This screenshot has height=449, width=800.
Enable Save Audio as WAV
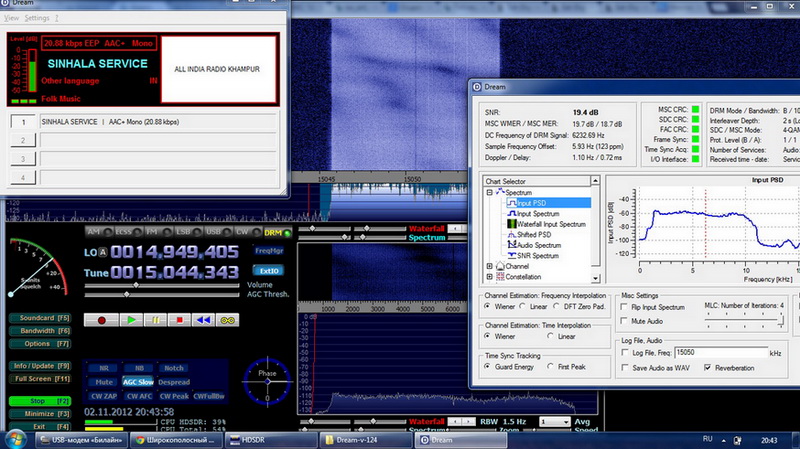click(625, 368)
